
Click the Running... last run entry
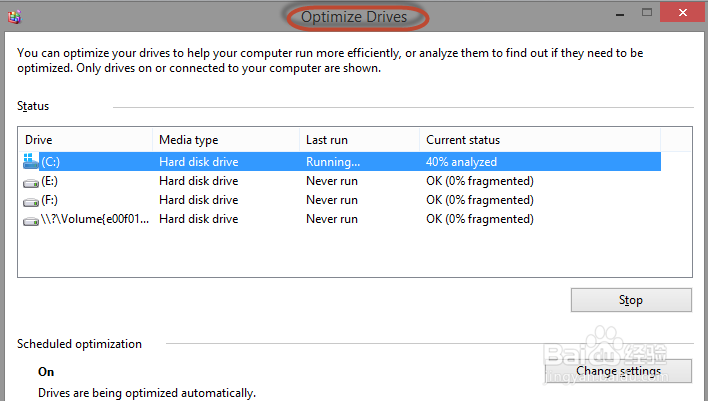tap(332, 162)
